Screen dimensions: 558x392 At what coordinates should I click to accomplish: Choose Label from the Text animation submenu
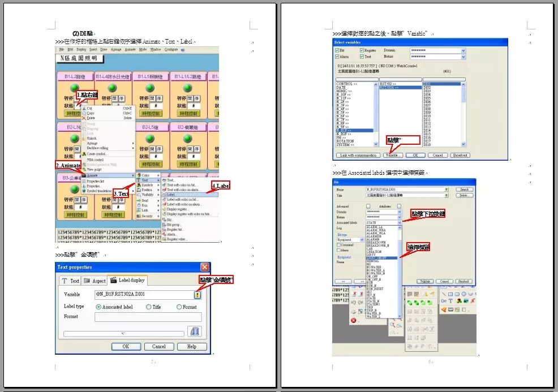coord(170,195)
